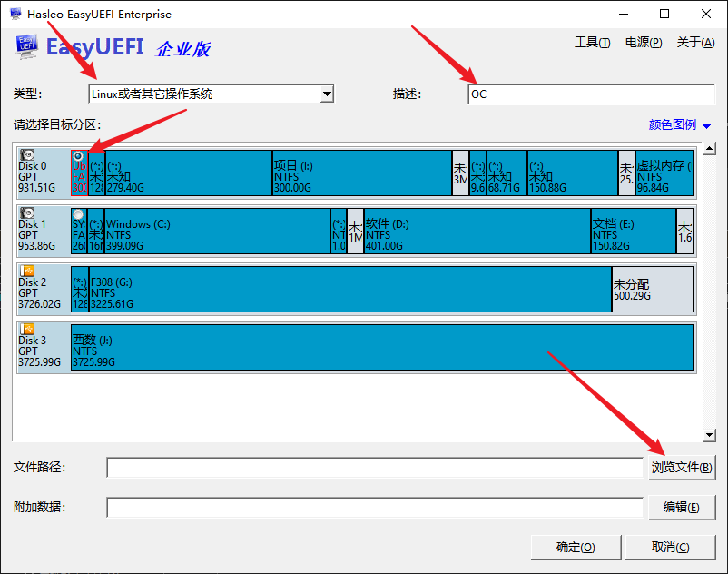This screenshot has height=574, width=728.
Task: Select the 未分配 500.29G unallocated space
Action: pos(653,289)
